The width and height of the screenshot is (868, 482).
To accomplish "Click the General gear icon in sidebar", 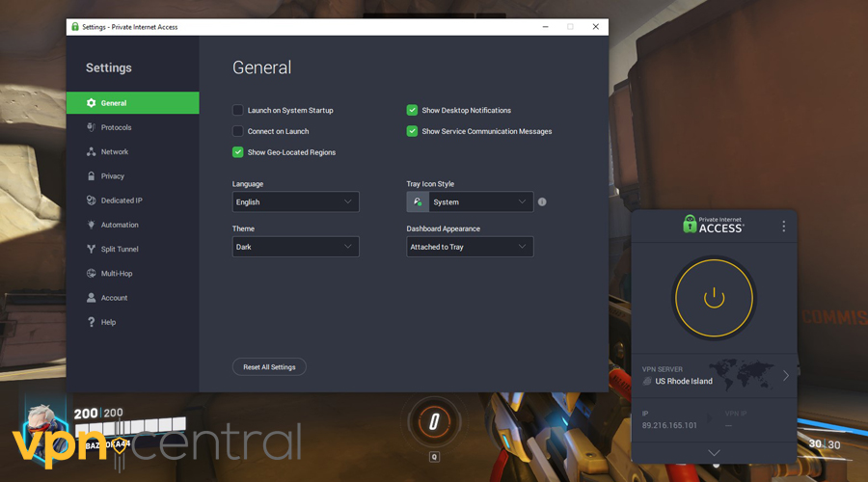I will 92,103.
